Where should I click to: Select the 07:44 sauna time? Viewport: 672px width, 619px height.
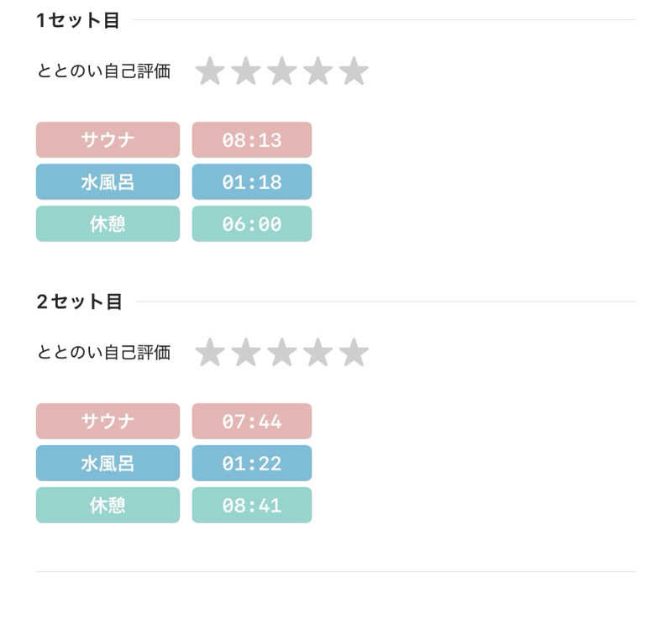coord(252,421)
